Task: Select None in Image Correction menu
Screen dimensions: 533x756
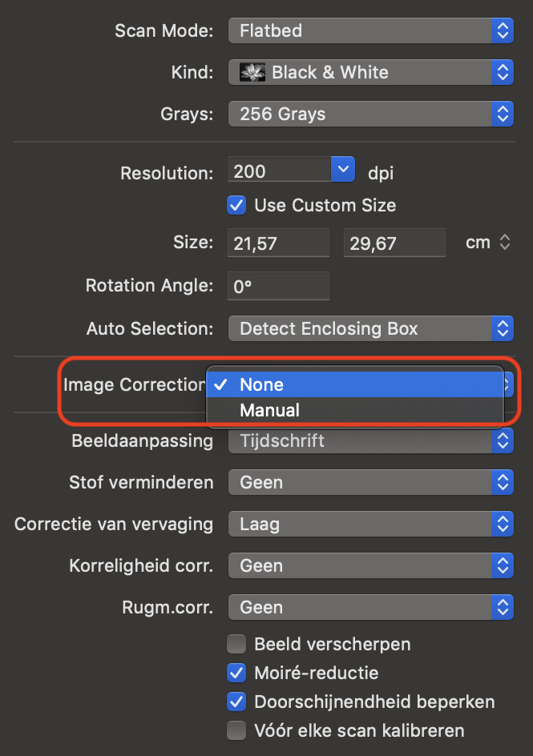Action: click(355, 384)
